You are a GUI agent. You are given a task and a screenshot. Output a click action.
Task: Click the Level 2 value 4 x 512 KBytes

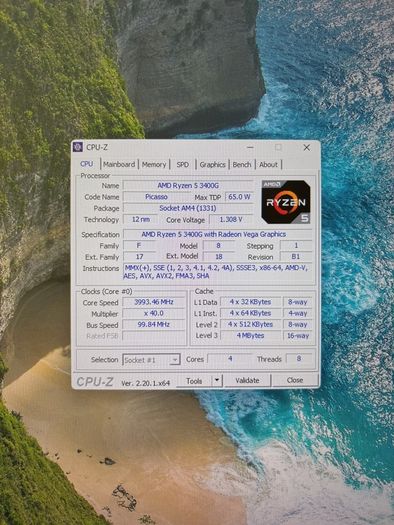[x=250, y=324]
